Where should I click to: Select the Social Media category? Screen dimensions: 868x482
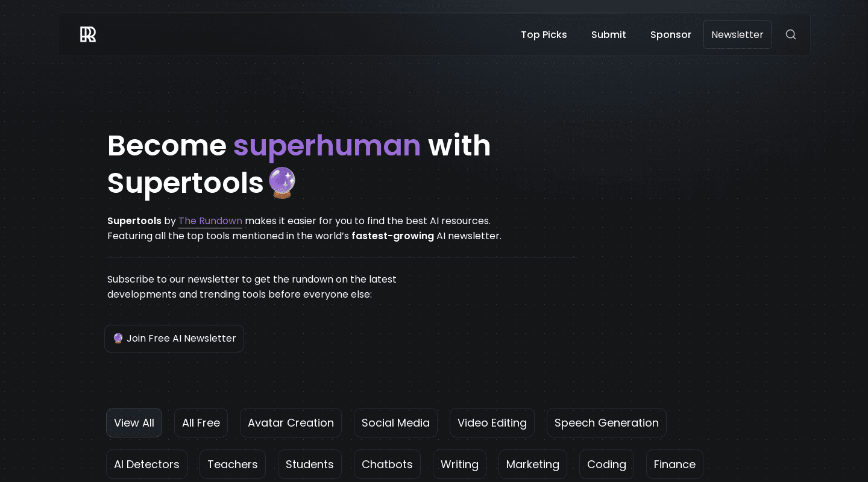[395, 423]
